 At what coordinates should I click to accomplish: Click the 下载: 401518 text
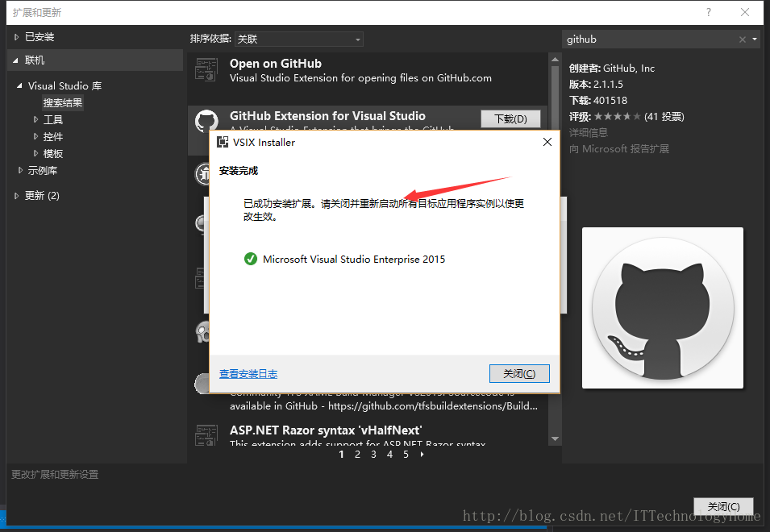click(598, 101)
